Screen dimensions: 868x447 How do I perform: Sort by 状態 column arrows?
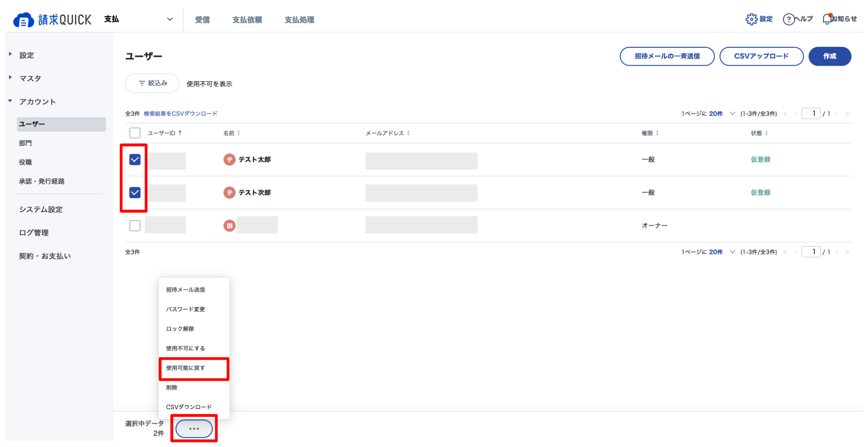tap(766, 133)
